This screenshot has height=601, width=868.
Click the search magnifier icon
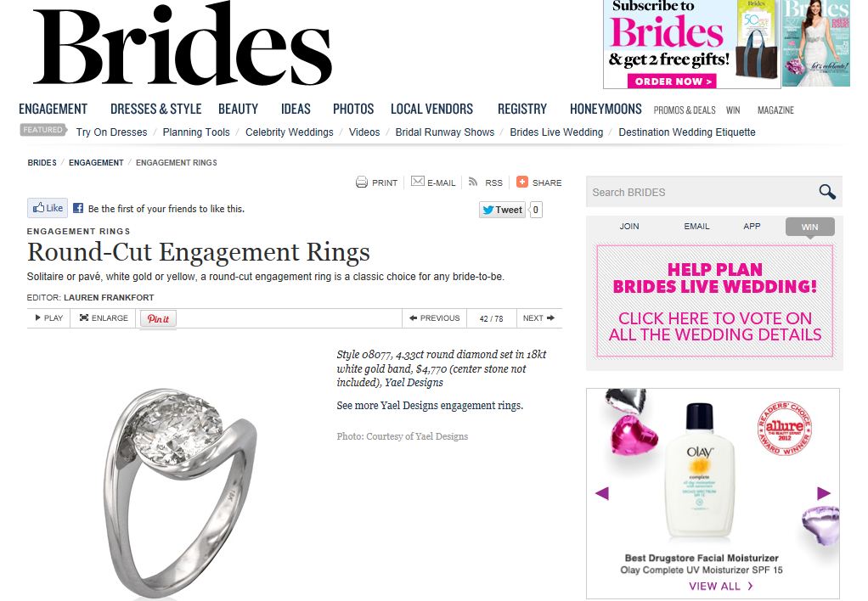click(x=827, y=192)
